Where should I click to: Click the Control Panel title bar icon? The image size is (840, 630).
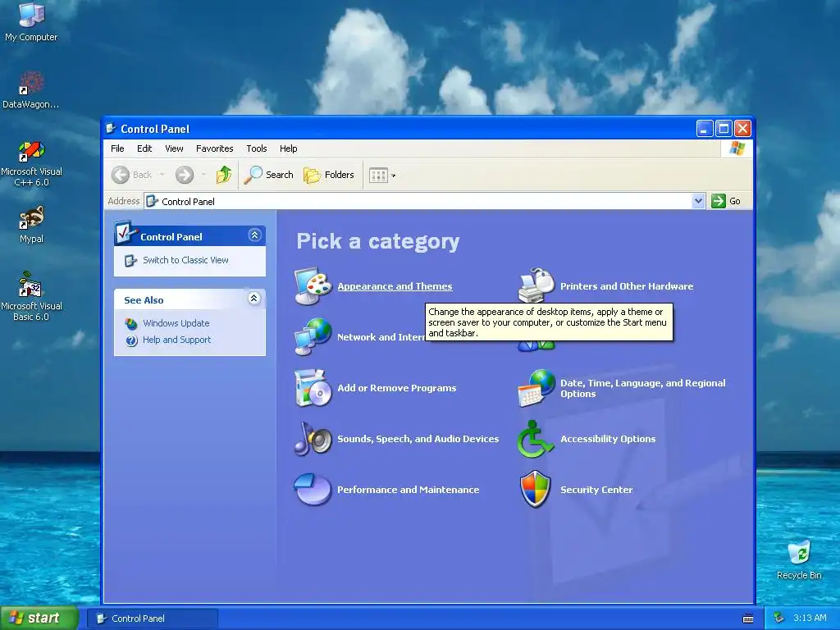pos(111,129)
